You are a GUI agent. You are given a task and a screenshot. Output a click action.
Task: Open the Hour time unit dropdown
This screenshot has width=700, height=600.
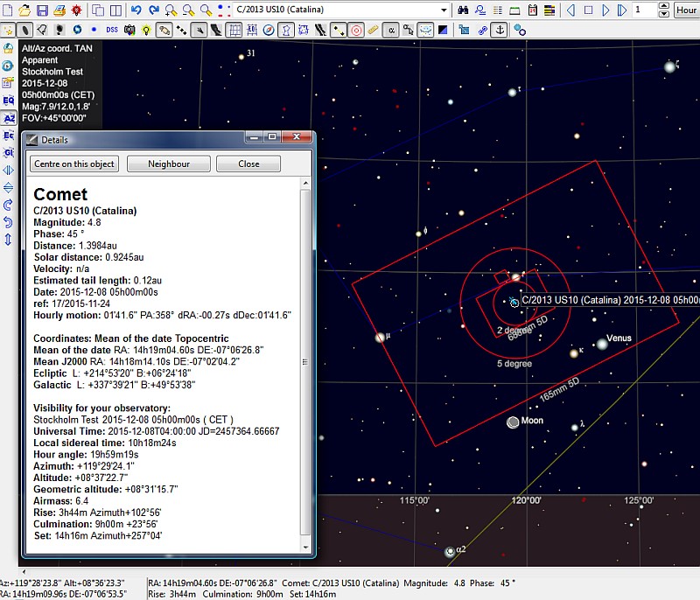(685, 10)
